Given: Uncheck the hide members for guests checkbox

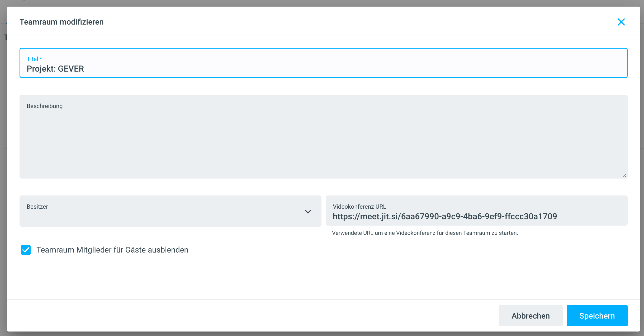Looking at the screenshot, I should (26, 250).
